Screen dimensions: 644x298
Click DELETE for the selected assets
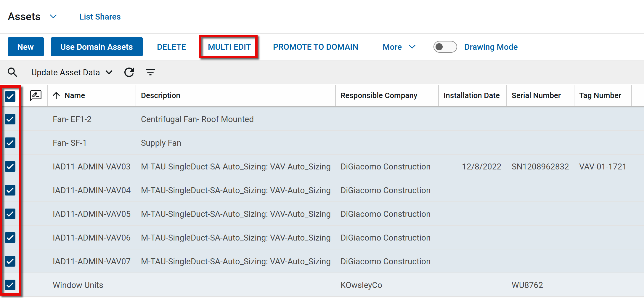pos(171,47)
